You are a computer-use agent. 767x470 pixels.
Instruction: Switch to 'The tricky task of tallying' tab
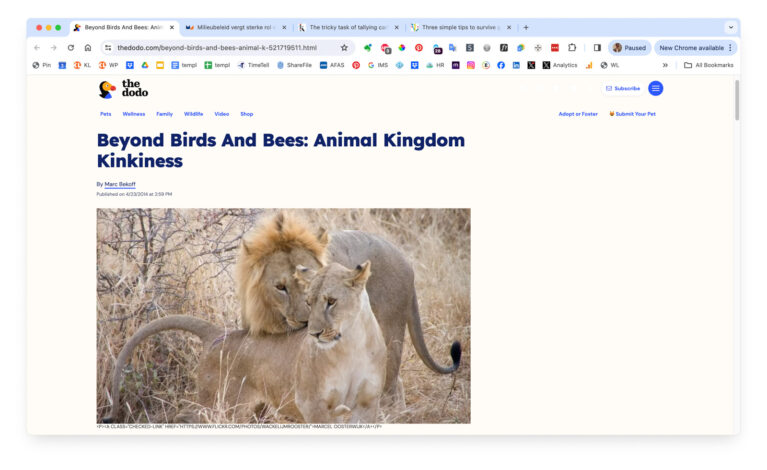(x=347, y=27)
